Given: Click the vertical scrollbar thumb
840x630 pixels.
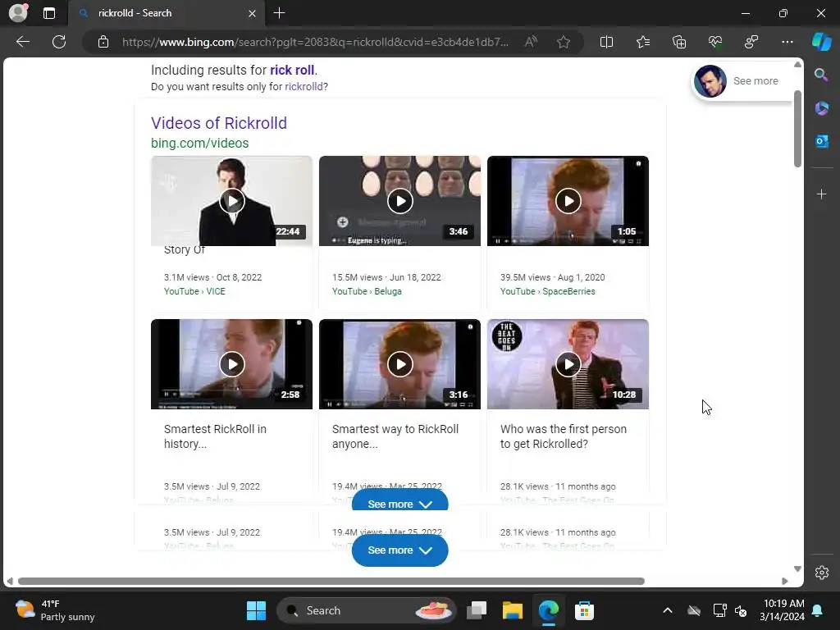Looking at the screenshot, I should (x=797, y=129).
